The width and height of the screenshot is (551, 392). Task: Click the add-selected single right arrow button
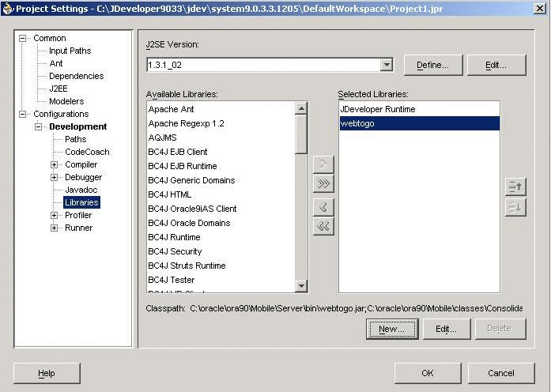point(323,164)
